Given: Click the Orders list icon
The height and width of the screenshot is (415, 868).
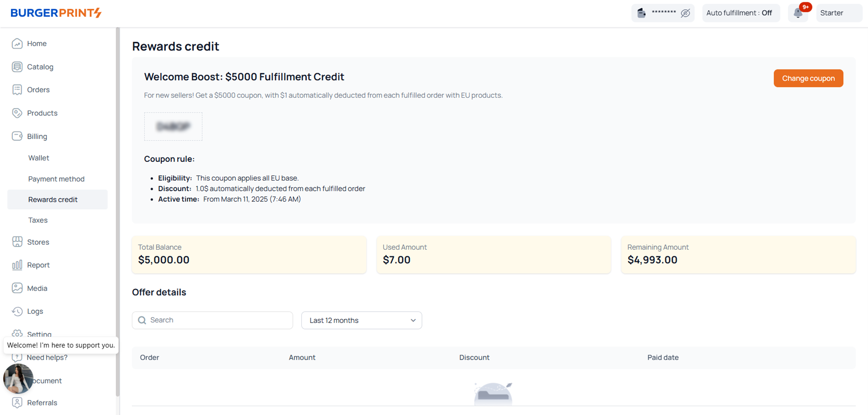Looking at the screenshot, I should tap(17, 90).
